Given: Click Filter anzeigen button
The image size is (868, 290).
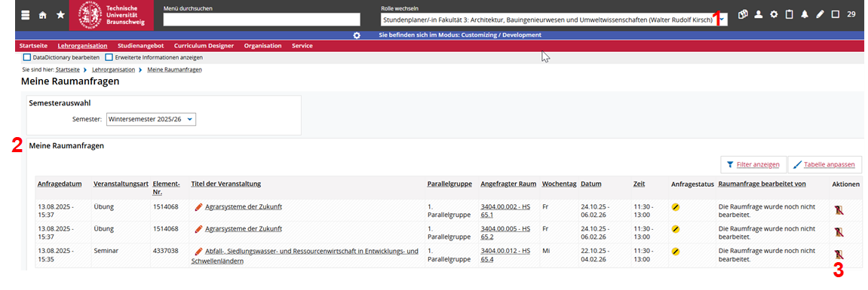Looking at the screenshot, I should pyautogui.click(x=753, y=164).
